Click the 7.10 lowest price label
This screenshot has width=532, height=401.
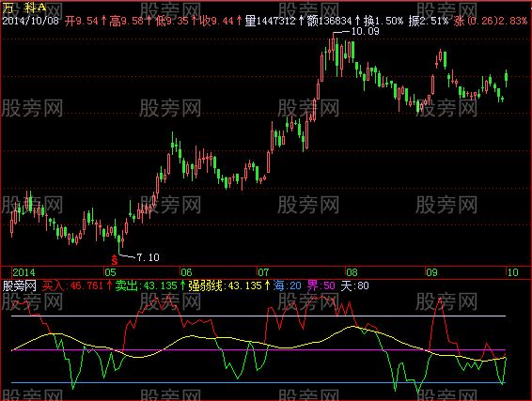coord(148,257)
